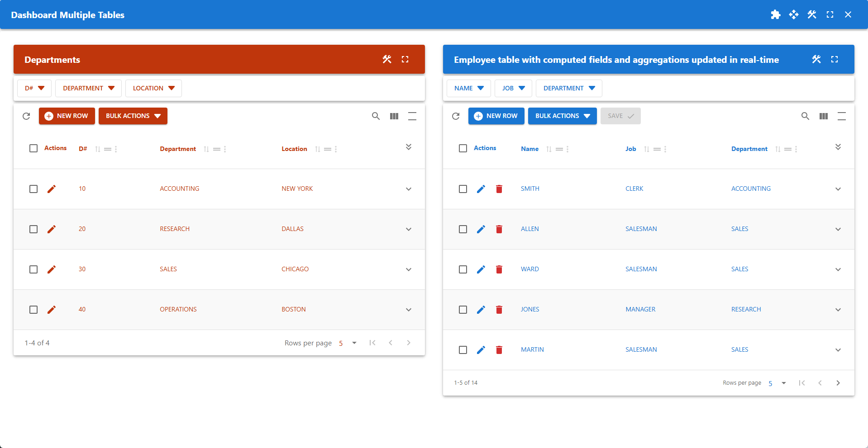
Task: Go to next page of employees
Action: coord(838,383)
